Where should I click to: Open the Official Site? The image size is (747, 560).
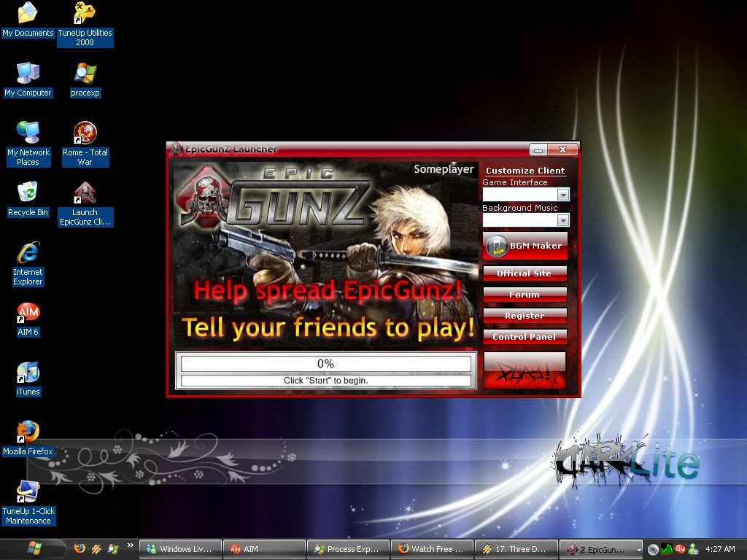(525, 273)
